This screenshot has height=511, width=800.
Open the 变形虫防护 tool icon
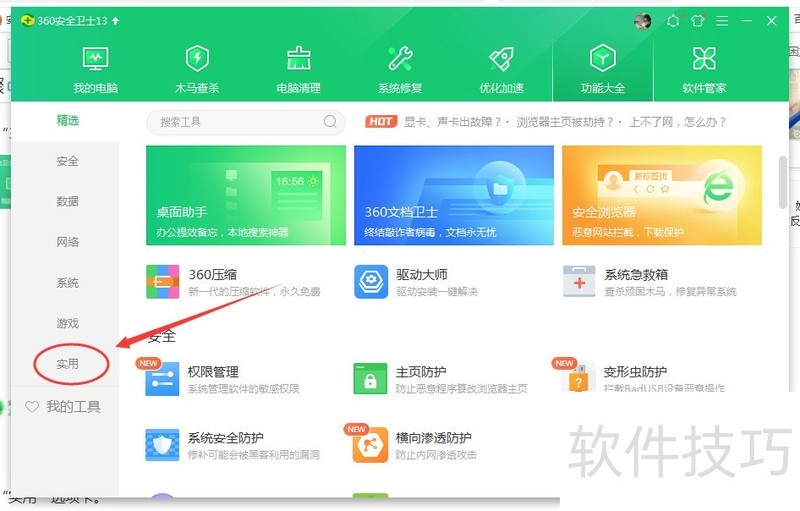[x=579, y=377]
